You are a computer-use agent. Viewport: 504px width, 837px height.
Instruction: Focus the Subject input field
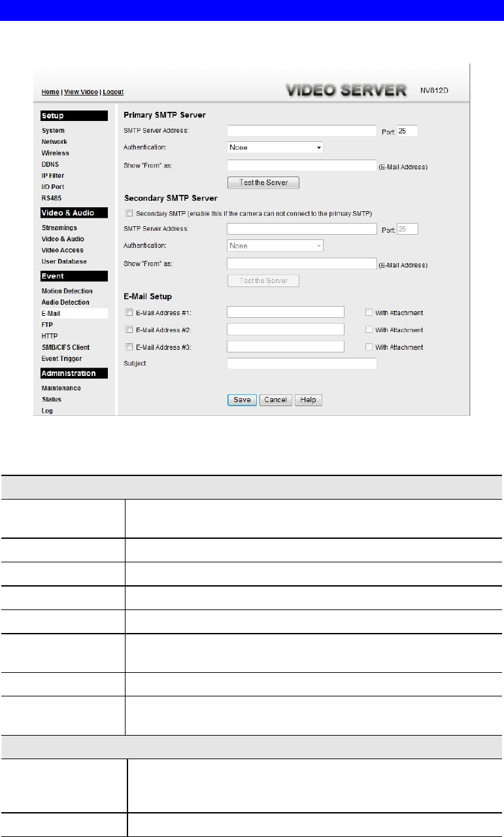click(302, 364)
